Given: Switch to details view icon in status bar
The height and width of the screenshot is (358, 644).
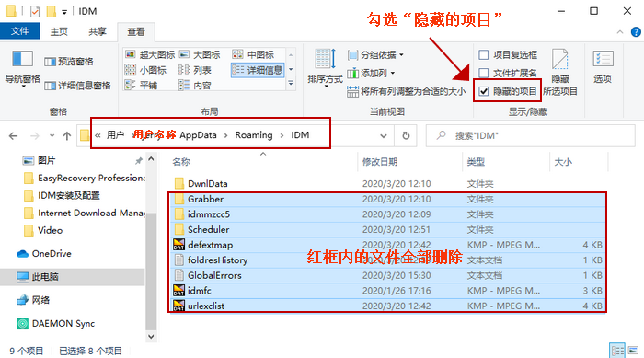Looking at the screenshot, I should [617, 351].
